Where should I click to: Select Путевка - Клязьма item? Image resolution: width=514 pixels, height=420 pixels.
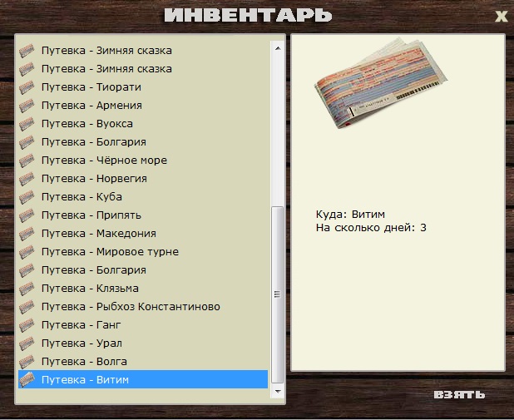coord(143,289)
